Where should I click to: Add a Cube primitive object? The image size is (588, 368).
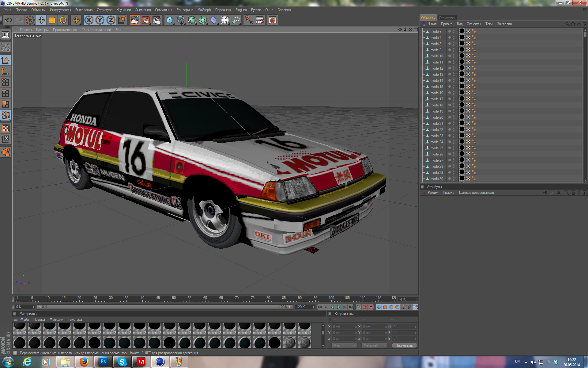click(x=170, y=20)
